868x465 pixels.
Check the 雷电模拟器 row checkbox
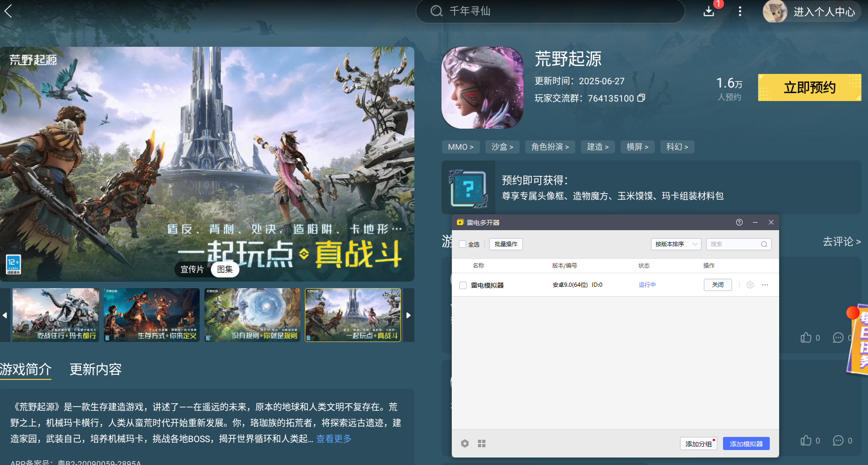click(x=463, y=285)
